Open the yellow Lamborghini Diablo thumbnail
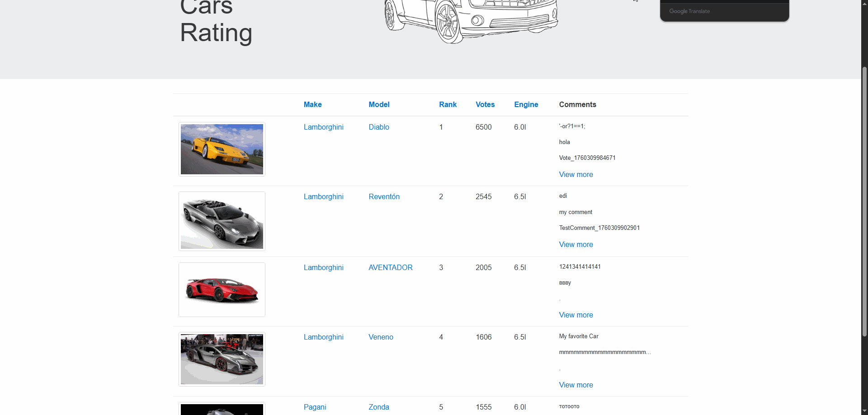Screen dimensions: 868x415 click(x=222, y=149)
